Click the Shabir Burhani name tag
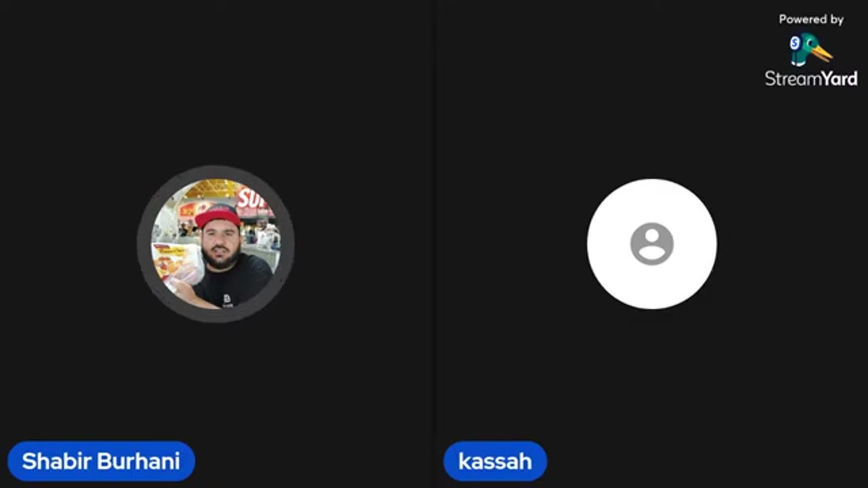This screenshot has width=868, height=488. pyautogui.click(x=101, y=462)
